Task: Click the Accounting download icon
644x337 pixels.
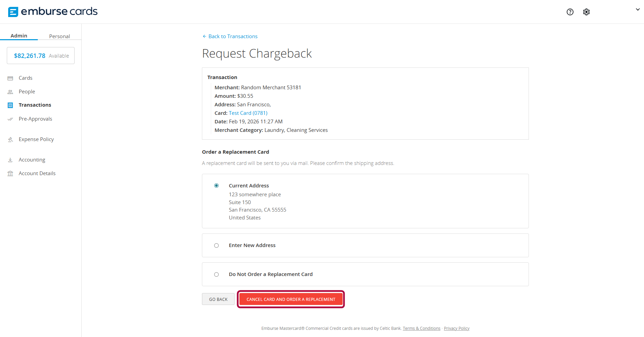Action: (x=11, y=159)
